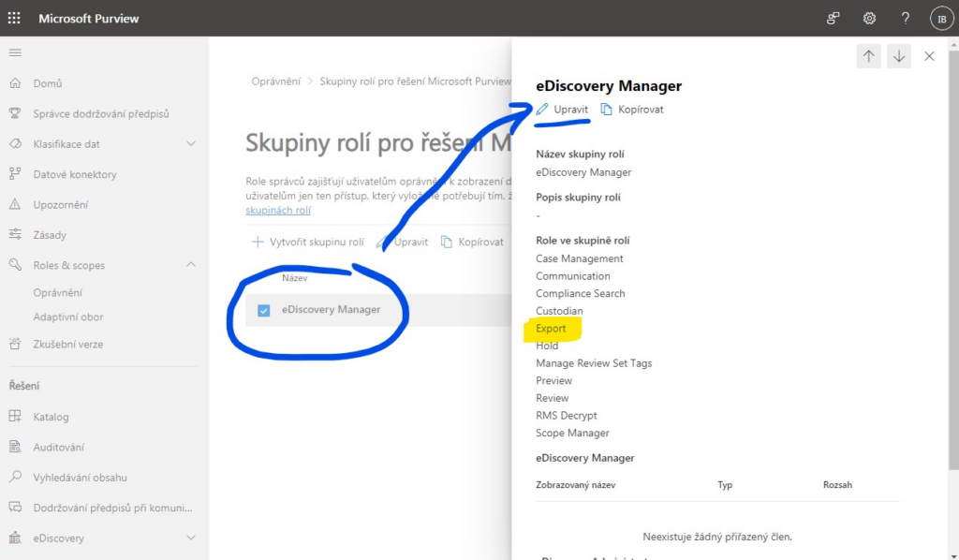Click the Datové konektory icon
Viewport: 959px width, 560px height.
click(15, 174)
